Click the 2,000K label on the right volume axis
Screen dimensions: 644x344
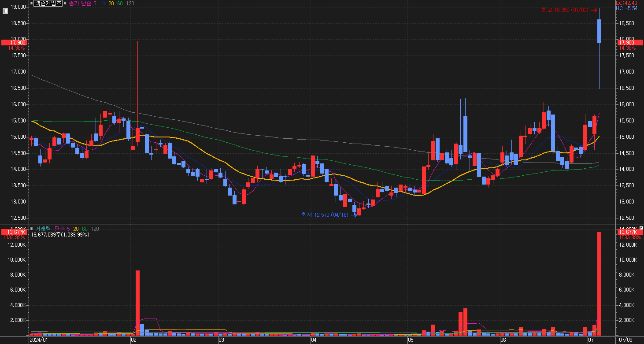[627, 320]
